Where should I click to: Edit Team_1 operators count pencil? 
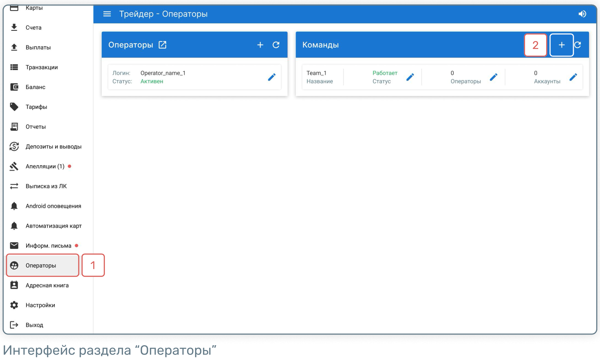pos(493,77)
